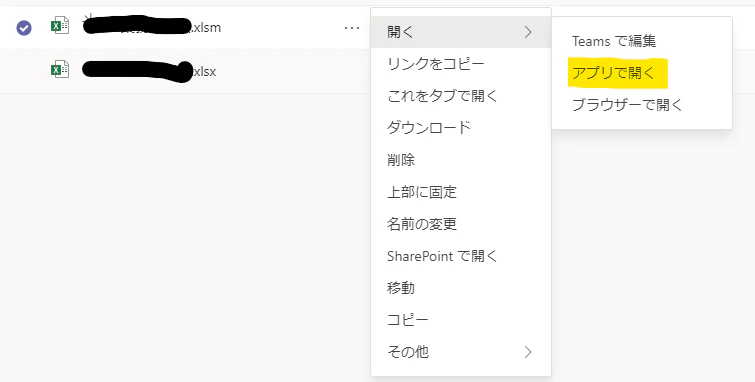Click the Excel icon of the .xlsx file
The image size is (755, 382).
tap(60, 70)
